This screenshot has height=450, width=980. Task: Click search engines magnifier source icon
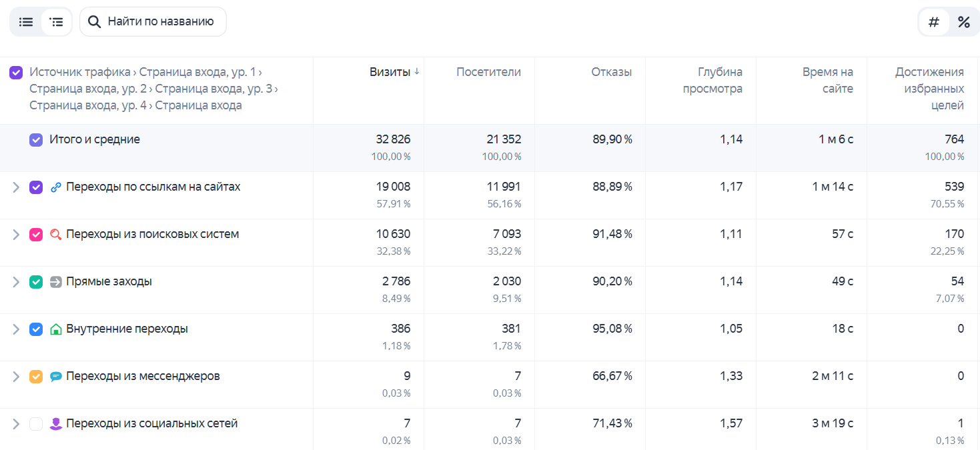[x=56, y=235]
